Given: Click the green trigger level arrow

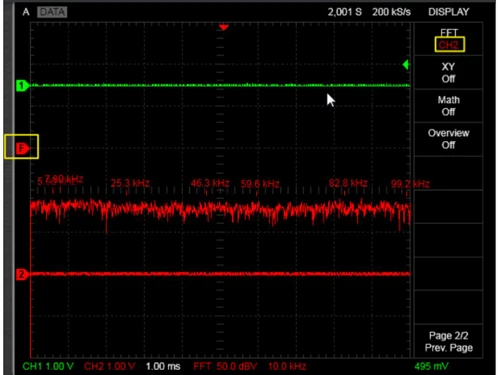Looking at the screenshot, I should click(406, 64).
